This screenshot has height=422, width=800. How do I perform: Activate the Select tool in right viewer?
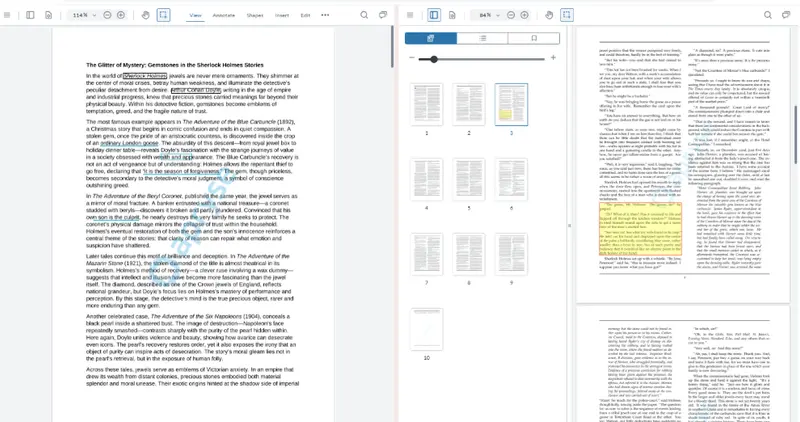567,15
